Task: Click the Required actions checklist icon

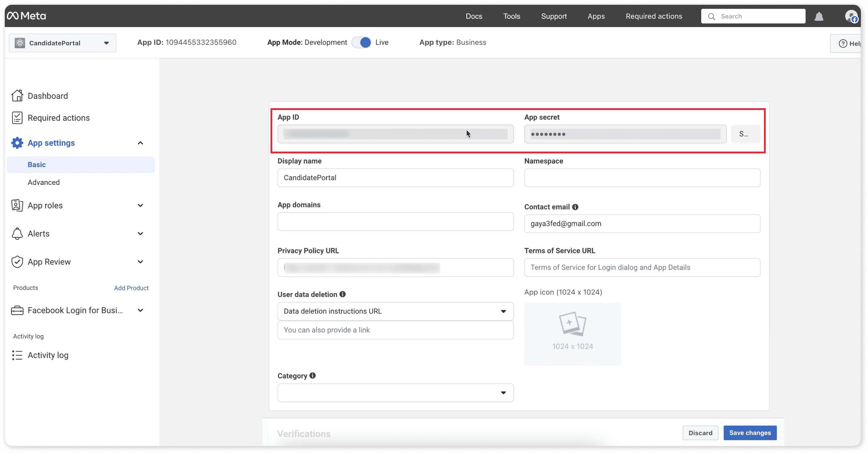Action: (17, 118)
